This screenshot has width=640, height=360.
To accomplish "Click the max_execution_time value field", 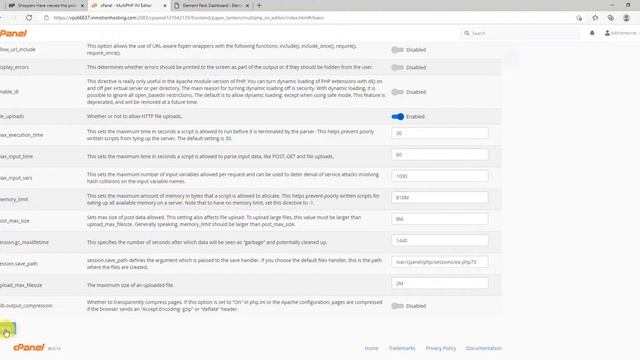I will 440,133.
